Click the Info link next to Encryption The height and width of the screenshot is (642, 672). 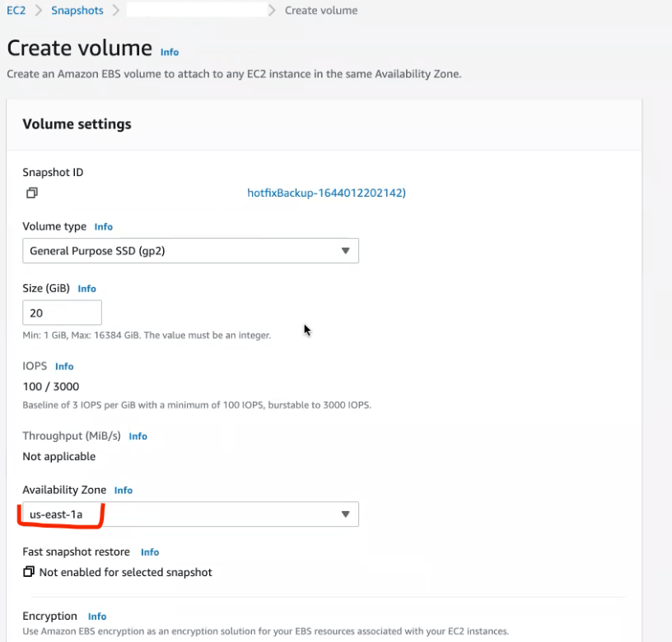[97, 616]
